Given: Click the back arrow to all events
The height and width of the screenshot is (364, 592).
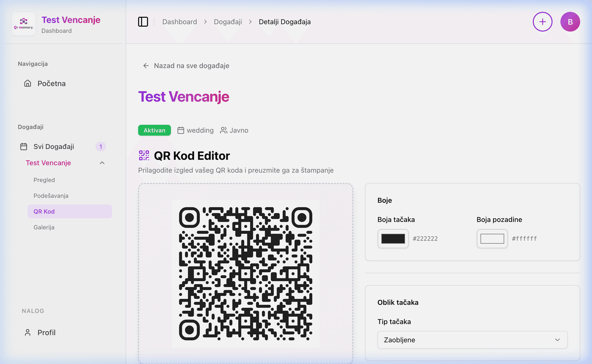Looking at the screenshot, I should click(146, 66).
